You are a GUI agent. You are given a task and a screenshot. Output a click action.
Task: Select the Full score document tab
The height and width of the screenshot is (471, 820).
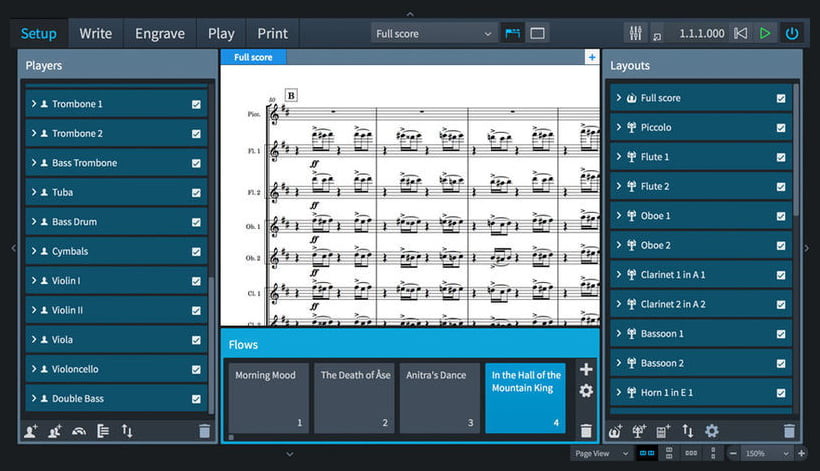coord(253,57)
